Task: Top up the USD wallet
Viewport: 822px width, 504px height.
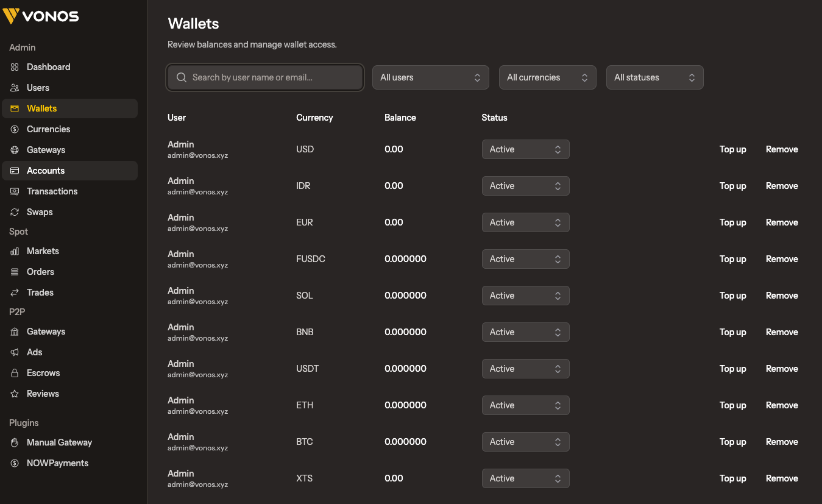Action: (x=732, y=149)
